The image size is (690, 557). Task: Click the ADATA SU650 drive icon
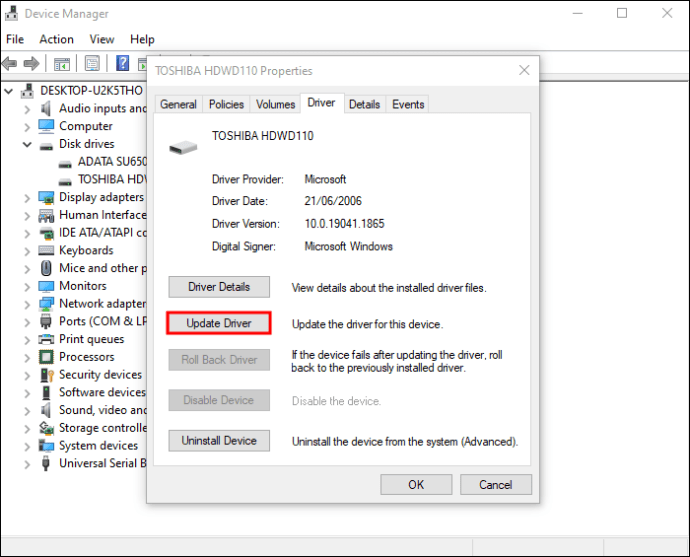65,164
